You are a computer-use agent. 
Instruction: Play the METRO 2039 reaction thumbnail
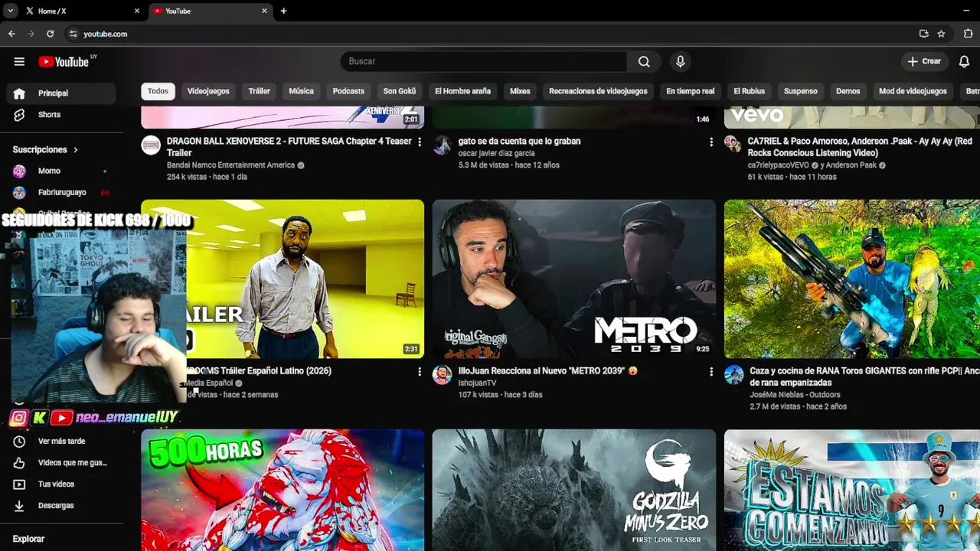573,279
